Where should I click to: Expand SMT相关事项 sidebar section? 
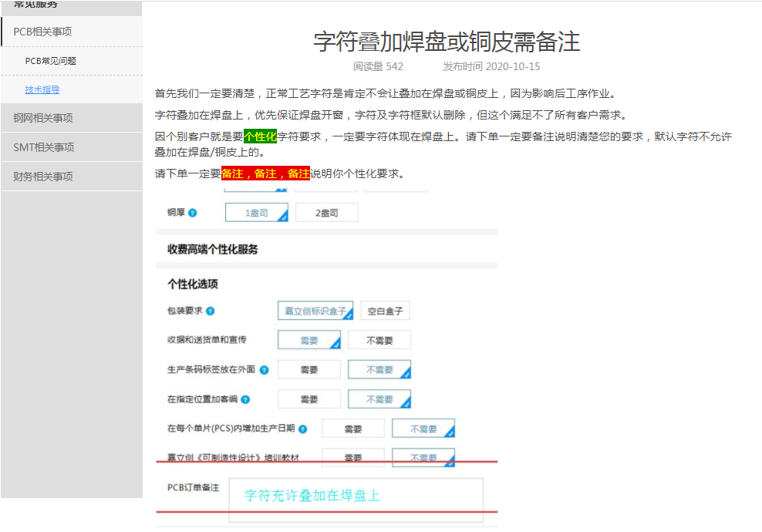point(43,147)
